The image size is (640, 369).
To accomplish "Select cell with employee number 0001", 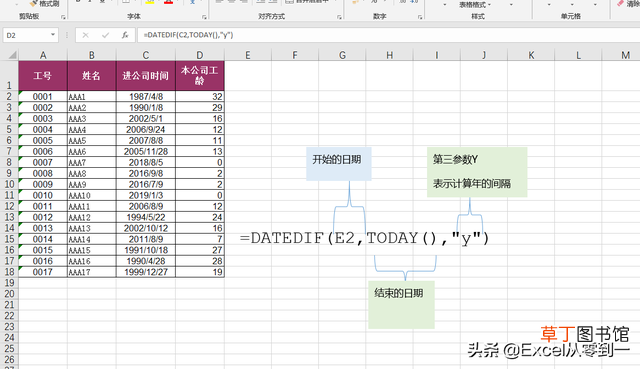I will pyautogui.click(x=43, y=97).
